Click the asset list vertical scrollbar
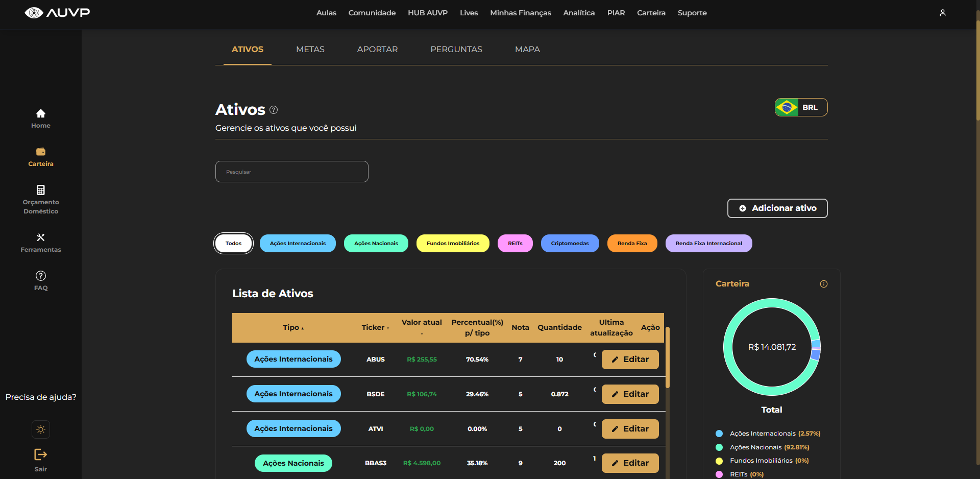The height and width of the screenshot is (479, 980). (x=667, y=357)
